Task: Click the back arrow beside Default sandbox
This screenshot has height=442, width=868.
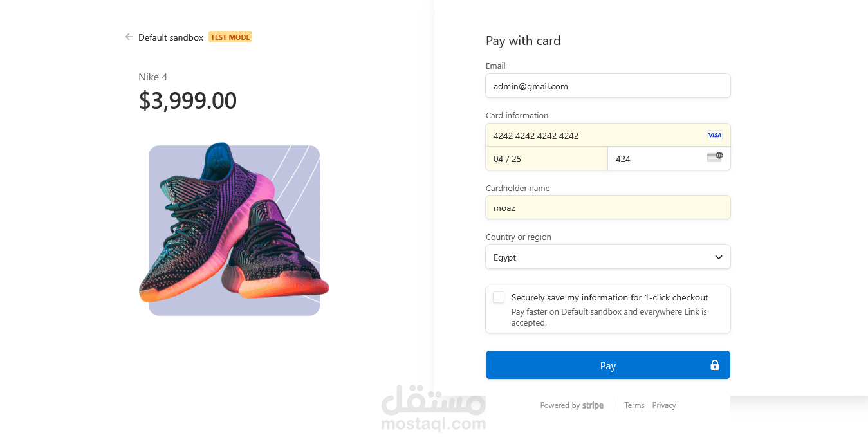Action: pos(129,37)
